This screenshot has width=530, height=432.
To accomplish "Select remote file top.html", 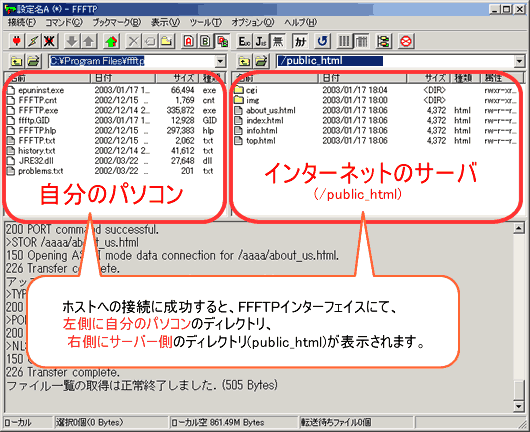I will point(261,141).
